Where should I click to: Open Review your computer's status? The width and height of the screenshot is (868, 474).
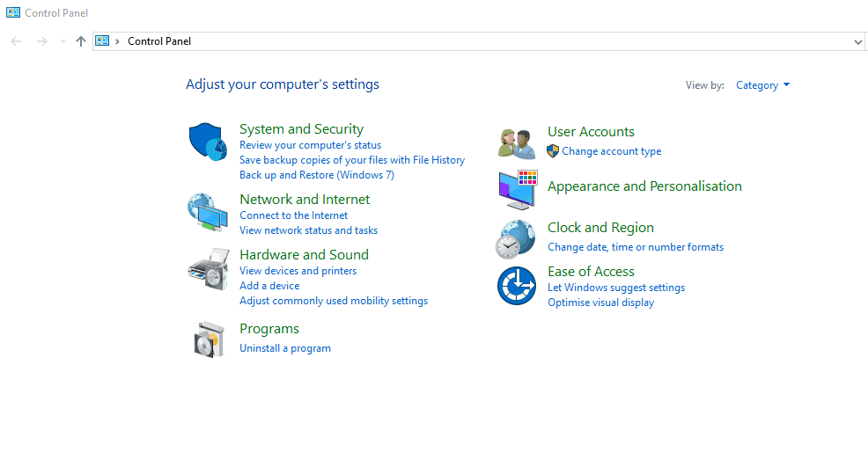click(x=310, y=145)
